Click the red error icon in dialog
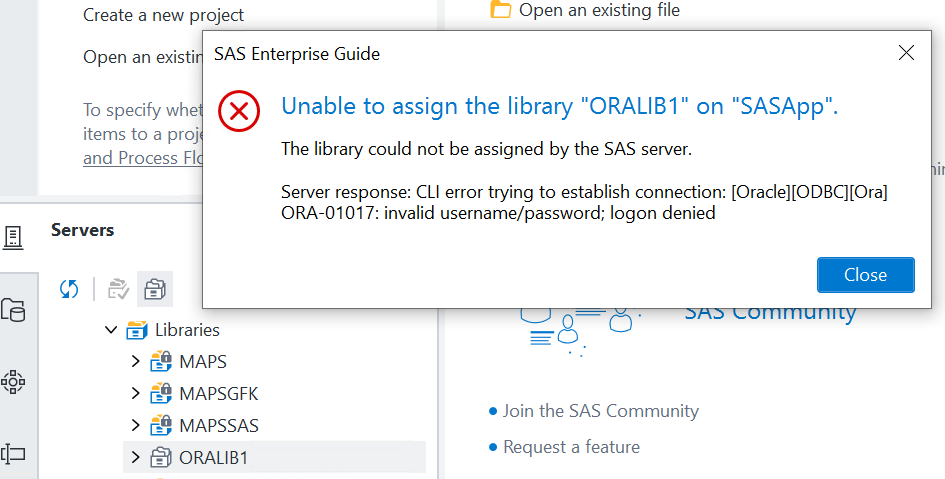The image size is (945, 479). (x=239, y=110)
